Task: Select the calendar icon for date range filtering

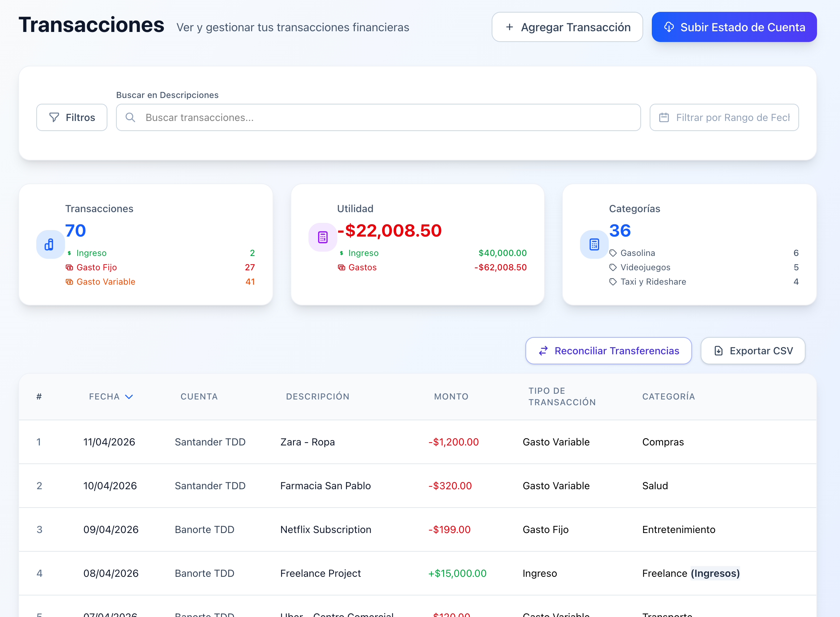Action: tap(665, 117)
